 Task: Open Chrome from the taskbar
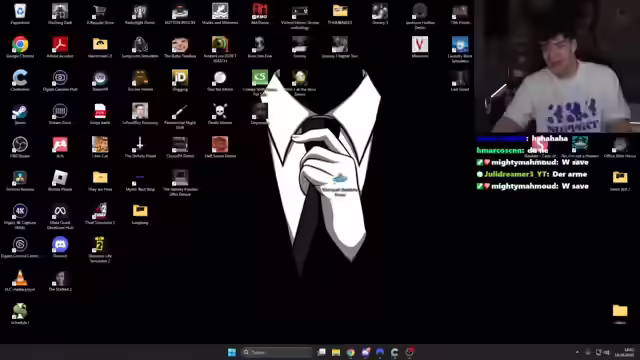coord(351,352)
